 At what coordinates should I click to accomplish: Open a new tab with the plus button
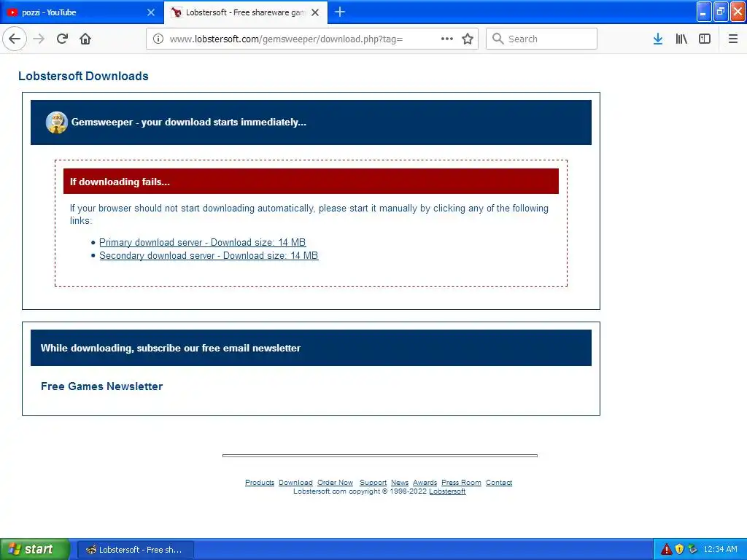[340, 12]
